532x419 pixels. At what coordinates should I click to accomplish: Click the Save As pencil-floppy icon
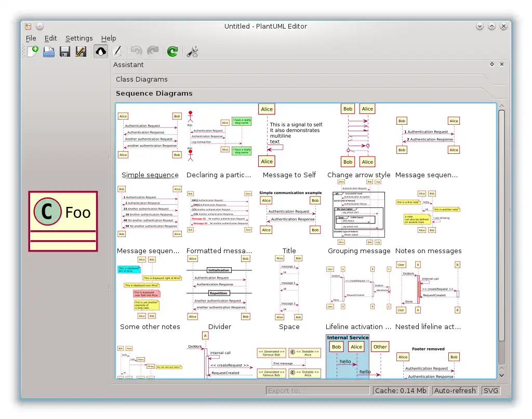81,51
